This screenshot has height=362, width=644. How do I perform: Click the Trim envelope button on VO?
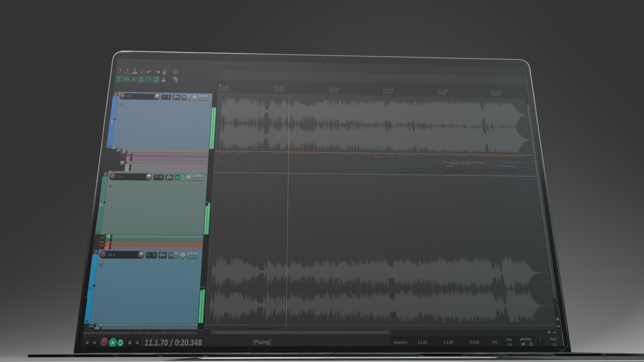pos(204,98)
